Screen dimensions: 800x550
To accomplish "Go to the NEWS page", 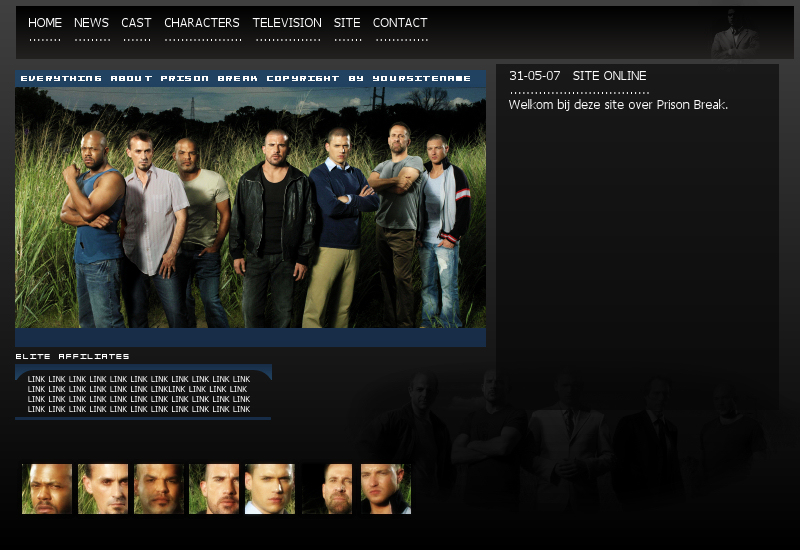I will (x=91, y=23).
